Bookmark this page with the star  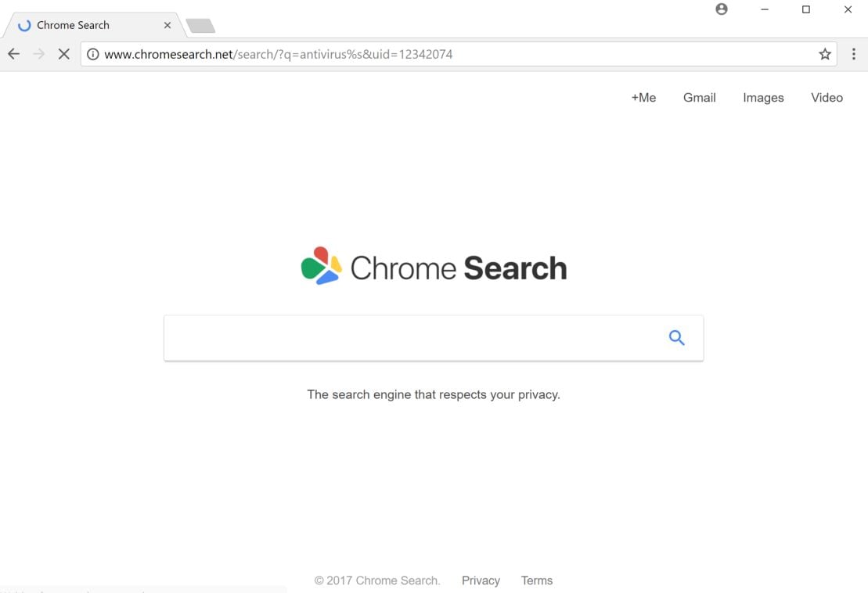coord(825,54)
